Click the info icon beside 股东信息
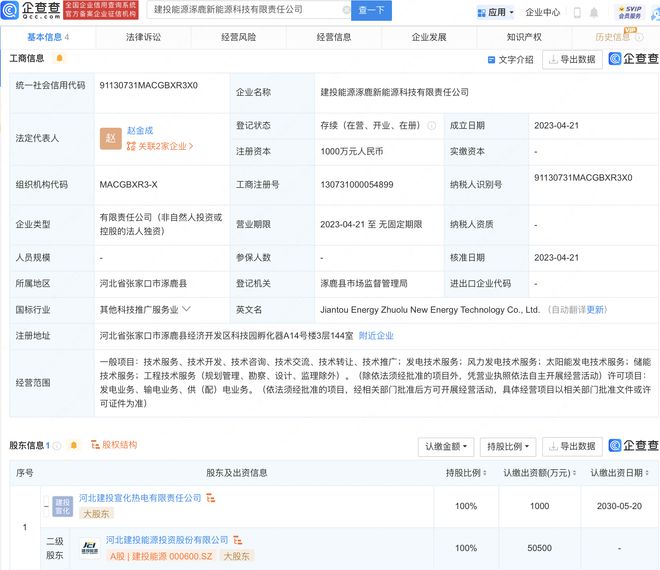This screenshot has height=570, width=660. pyautogui.click(x=57, y=445)
